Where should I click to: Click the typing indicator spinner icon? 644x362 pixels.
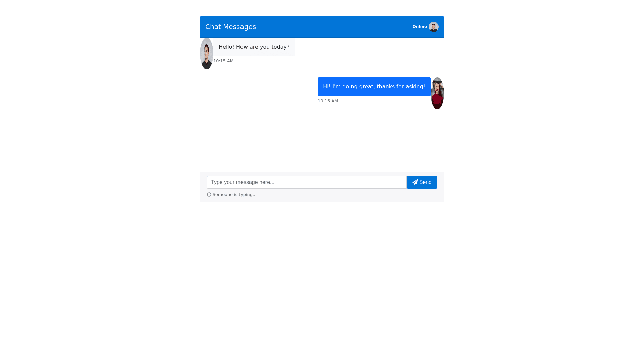tap(209, 195)
